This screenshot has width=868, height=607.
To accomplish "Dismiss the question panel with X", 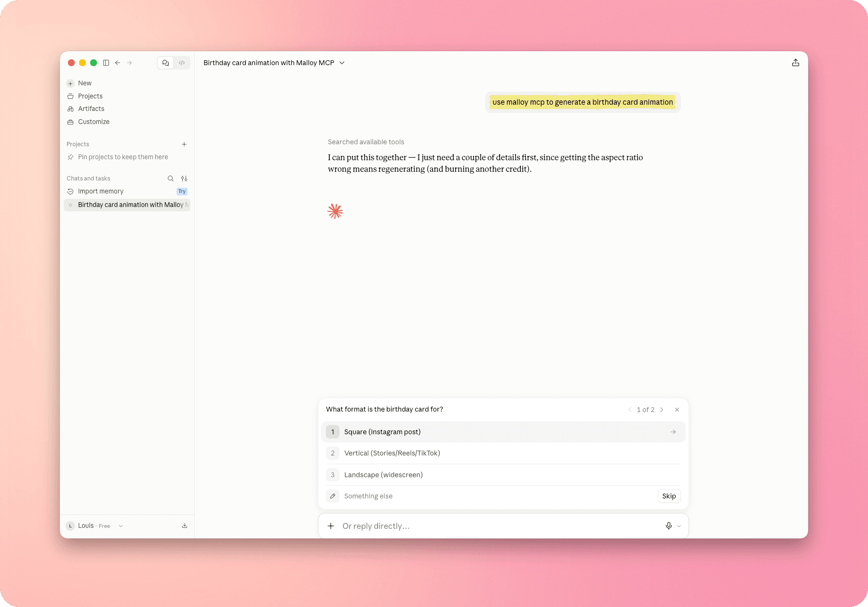I will pos(677,410).
